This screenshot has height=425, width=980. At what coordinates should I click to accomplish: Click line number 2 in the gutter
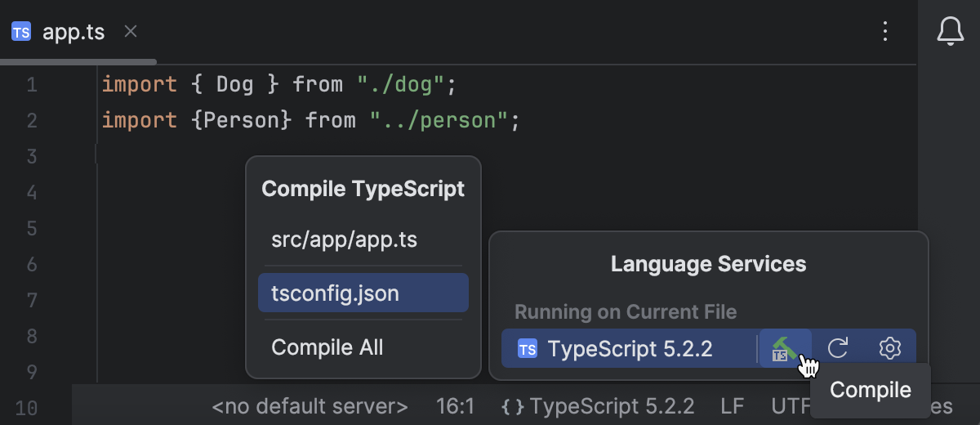click(x=32, y=121)
